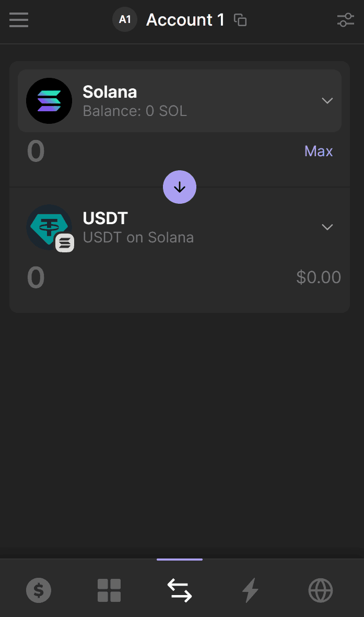Open the globe Browser tab

321,590
